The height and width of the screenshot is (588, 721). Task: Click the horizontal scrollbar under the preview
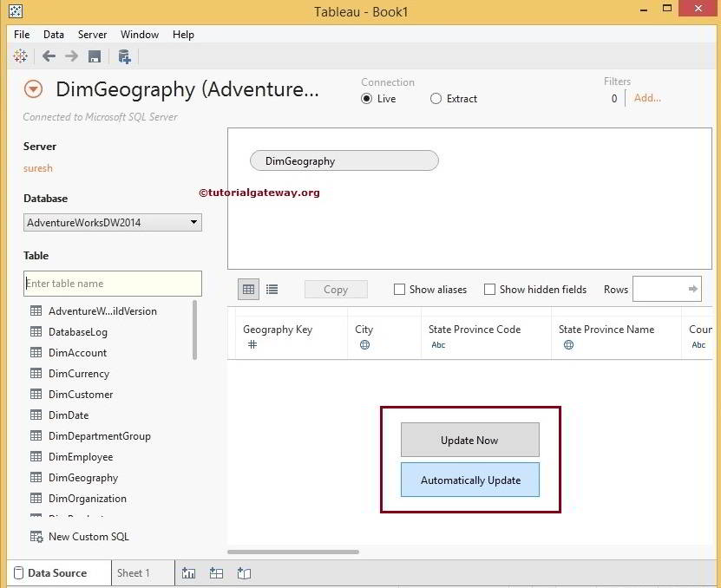293,552
